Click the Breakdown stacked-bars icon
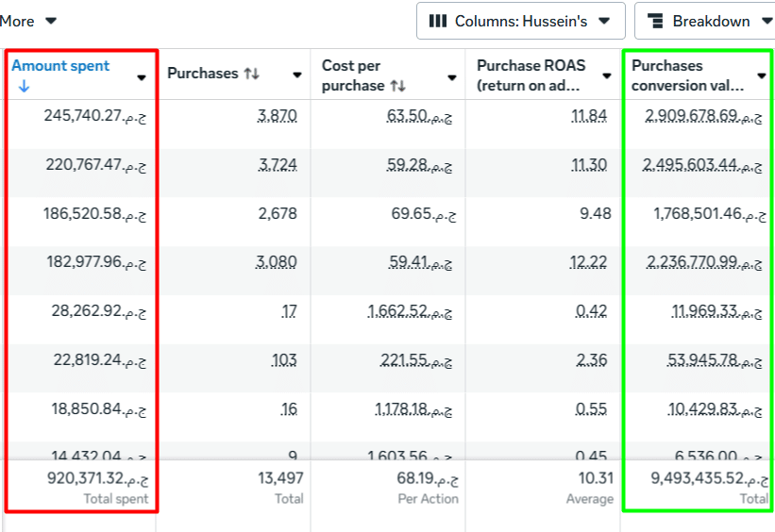The image size is (775, 532). tap(656, 21)
